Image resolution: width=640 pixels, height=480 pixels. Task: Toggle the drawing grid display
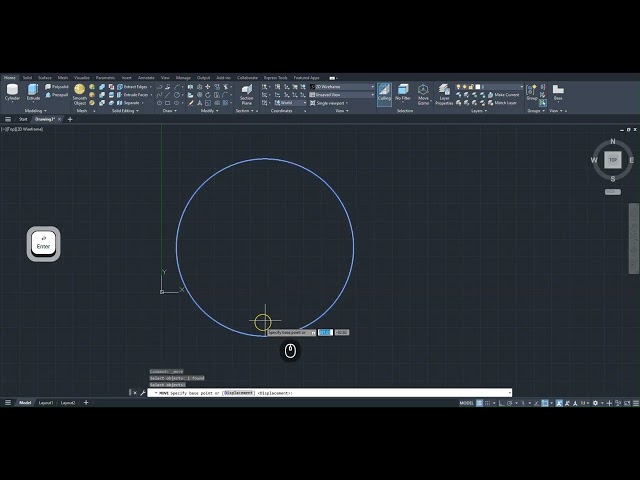pyautogui.click(x=480, y=403)
